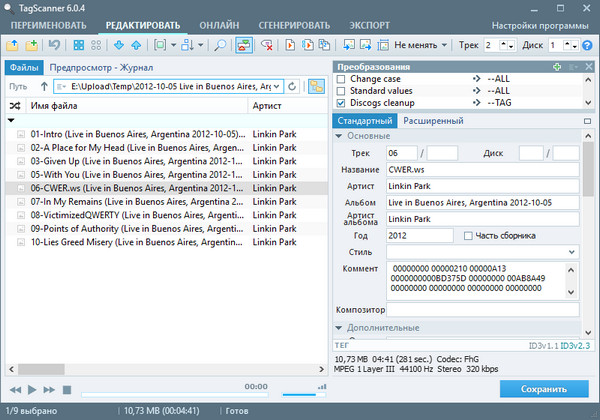Open Настройки программы settings

coord(544,23)
